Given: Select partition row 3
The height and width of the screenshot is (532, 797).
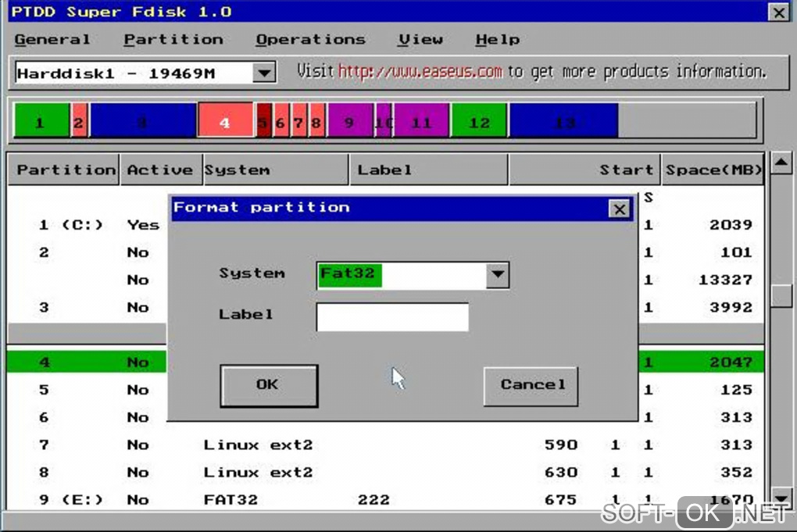Looking at the screenshot, I should [x=385, y=307].
